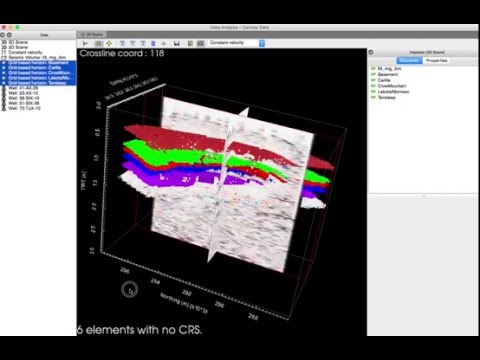This screenshot has width=480, height=360.
Task: Click the third T-shaped axis toolbar icon
Action: click(143, 43)
